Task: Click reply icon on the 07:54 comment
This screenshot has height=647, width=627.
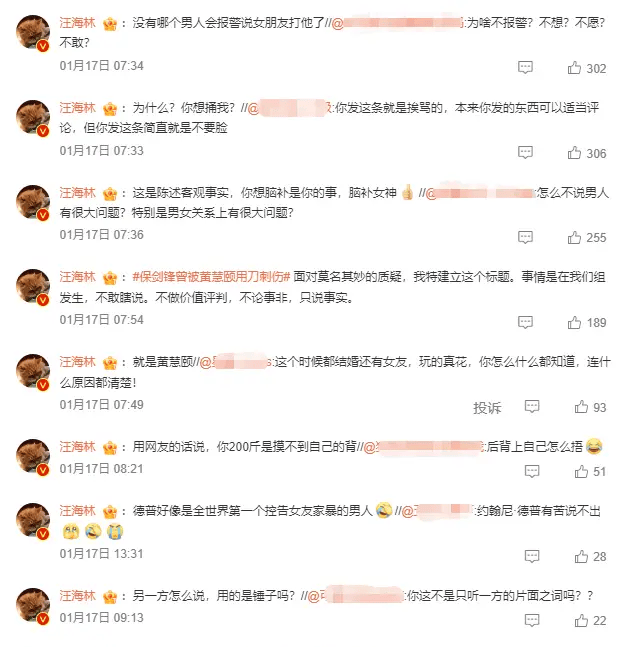Action: point(525,322)
